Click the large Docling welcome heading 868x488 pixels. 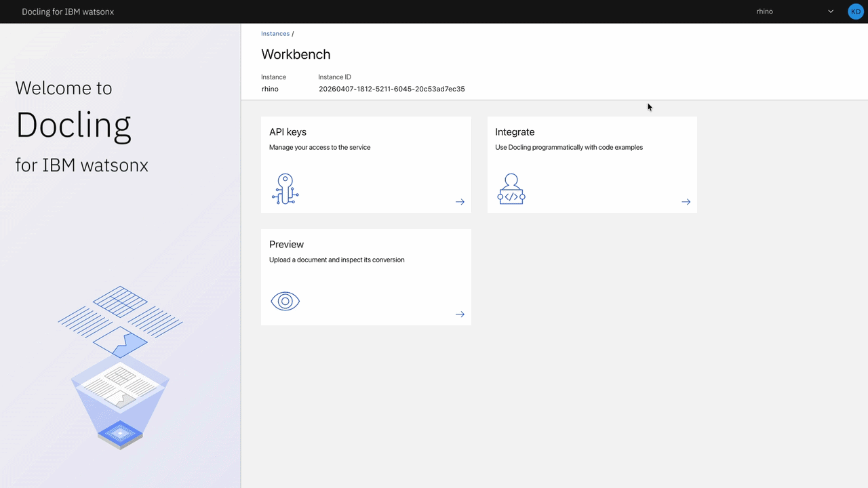point(73,125)
